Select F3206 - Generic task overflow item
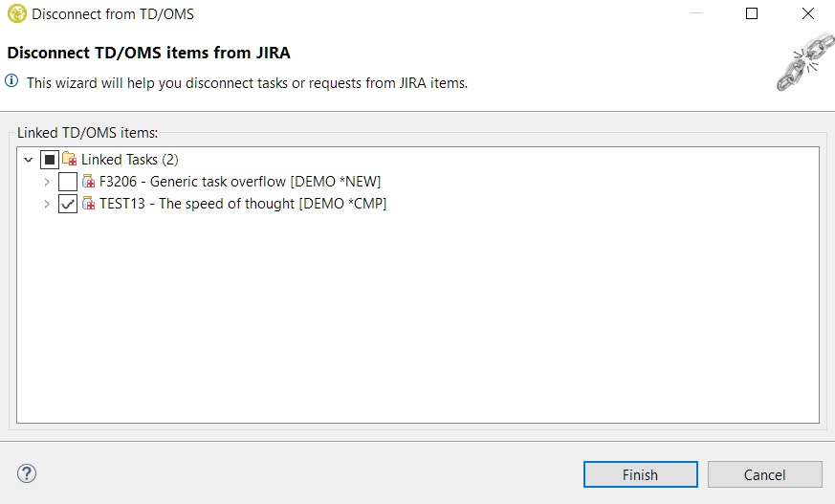Viewport: 835px width, 504px height. [x=240, y=182]
